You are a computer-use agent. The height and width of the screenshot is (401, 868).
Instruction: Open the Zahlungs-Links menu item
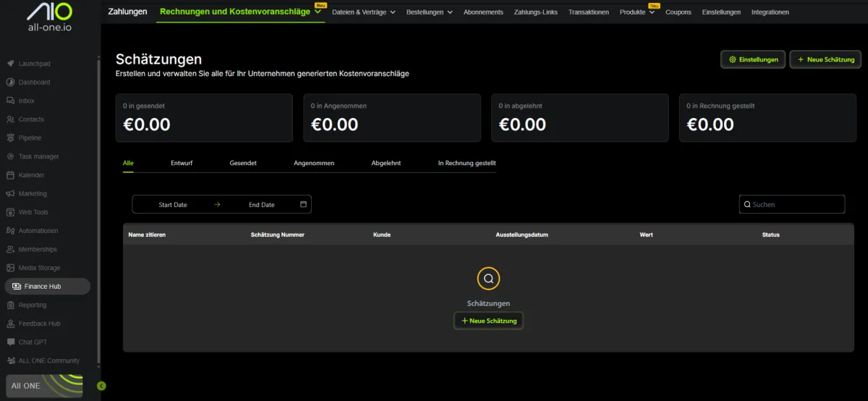pos(536,12)
